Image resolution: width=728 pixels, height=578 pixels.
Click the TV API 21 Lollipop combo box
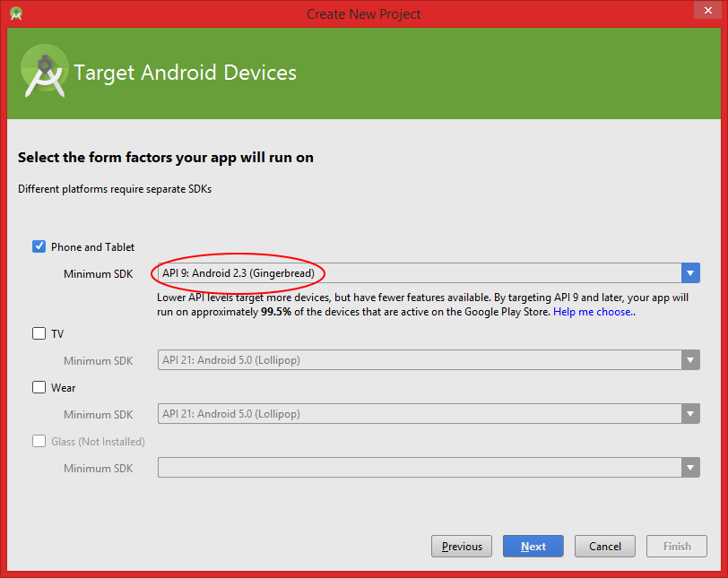pyautogui.click(x=429, y=360)
